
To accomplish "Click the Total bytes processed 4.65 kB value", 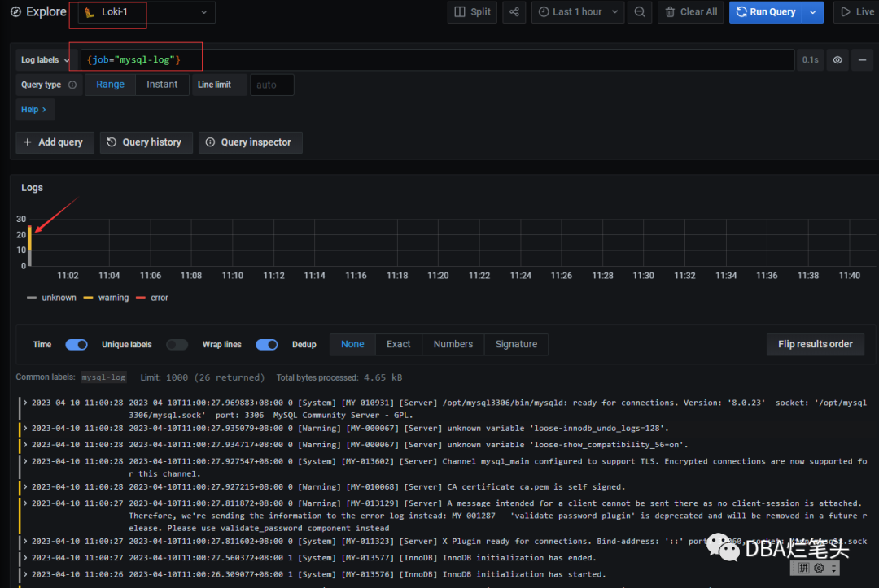I will click(x=383, y=377).
